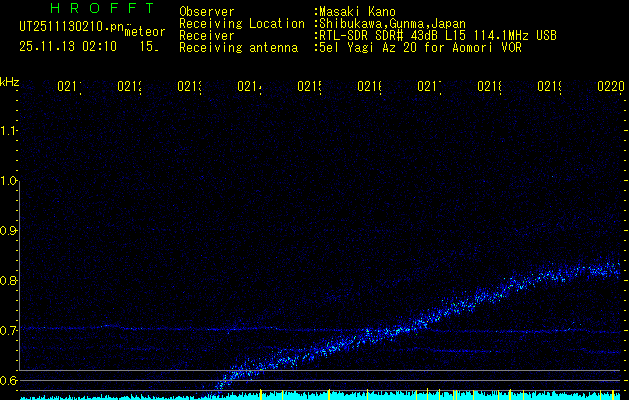This screenshot has height=400, width=629.
Task: Click the 1.0 frequency axis label
Action: tap(9, 181)
